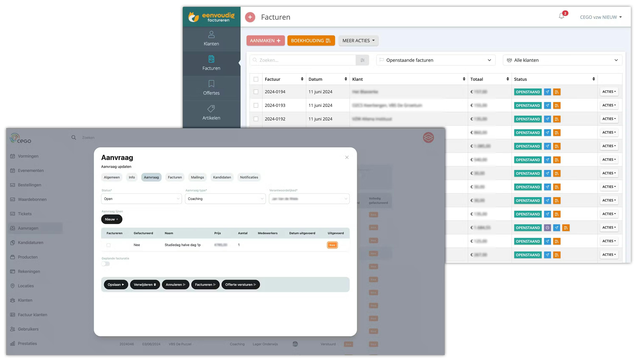Expand the MEER ACTIES dropdown
Viewport: 637px width, 364px height.
[358, 40]
